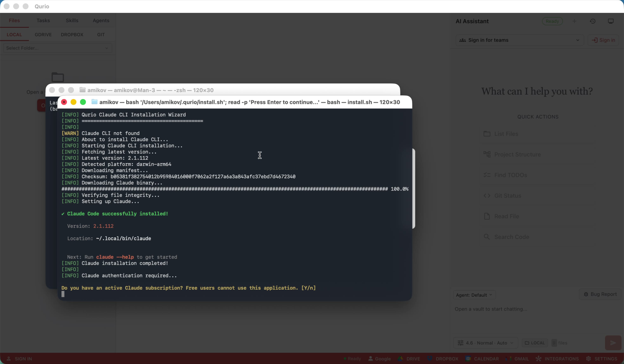
Task: Click the red Sign in button
Action: coord(603,40)
